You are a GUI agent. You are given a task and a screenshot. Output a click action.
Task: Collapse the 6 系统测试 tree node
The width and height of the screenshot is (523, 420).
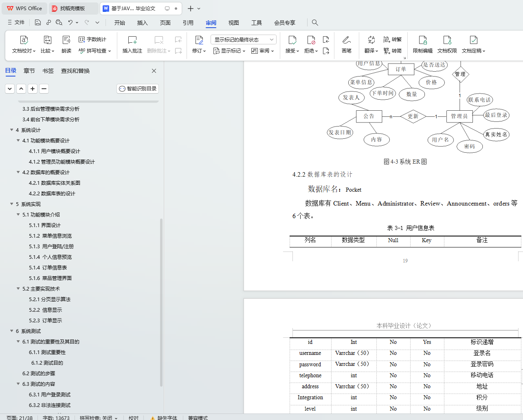click(12, 331)
